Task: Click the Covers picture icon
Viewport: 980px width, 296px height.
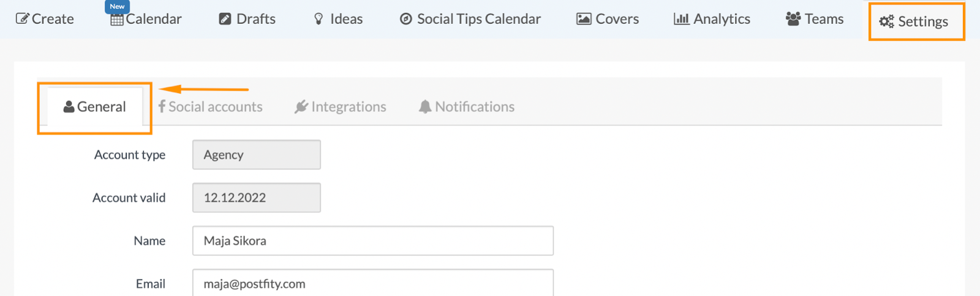Action: (584, 19)
